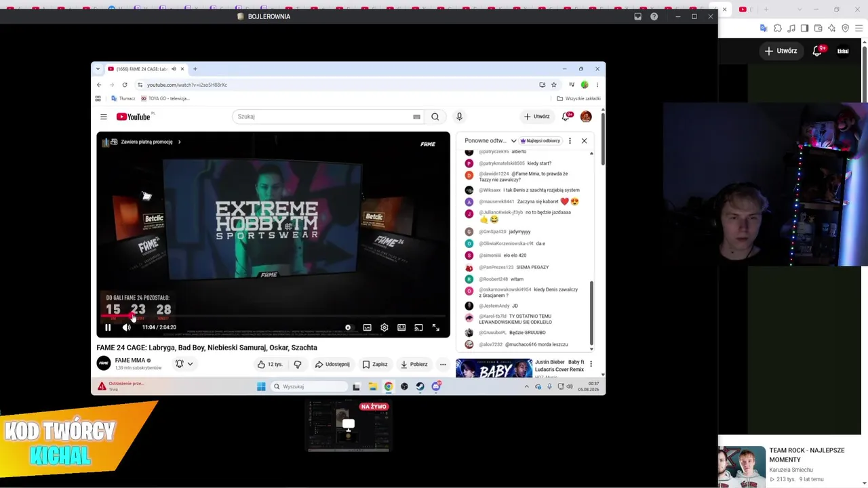The width and height of the screenshot is (868, 488).
Task: Open Steam from the taskbar
Action: pyautogui.click(x=420, y=386)
